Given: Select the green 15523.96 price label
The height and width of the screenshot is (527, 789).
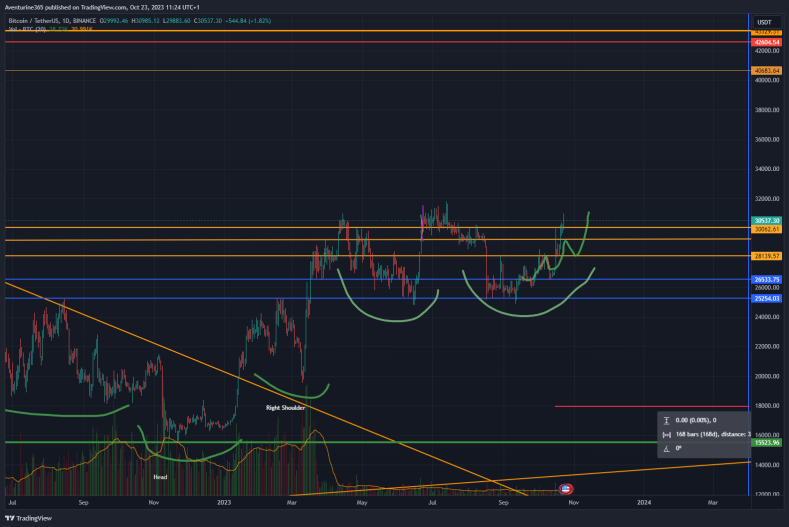Looking at the screenshot, I should tap(767, 442).
